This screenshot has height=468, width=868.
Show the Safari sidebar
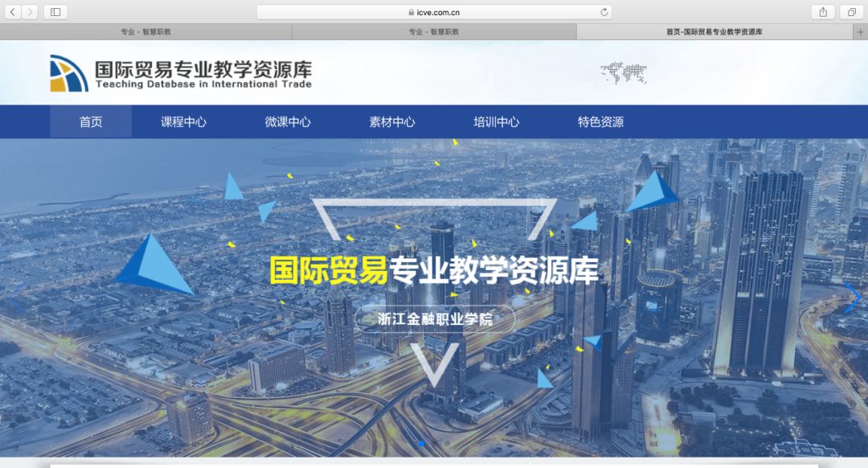pyautogui.click(x=55, y=12)
